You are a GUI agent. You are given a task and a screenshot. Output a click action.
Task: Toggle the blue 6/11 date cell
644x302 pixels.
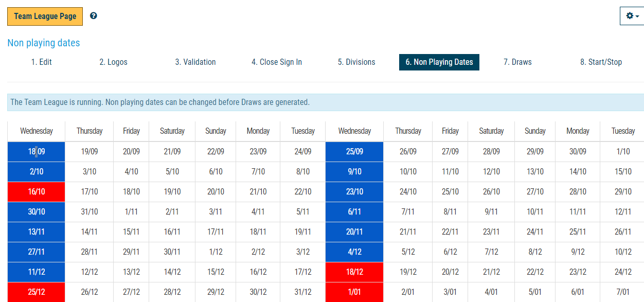pyautogui.click(x=354, y=212)
